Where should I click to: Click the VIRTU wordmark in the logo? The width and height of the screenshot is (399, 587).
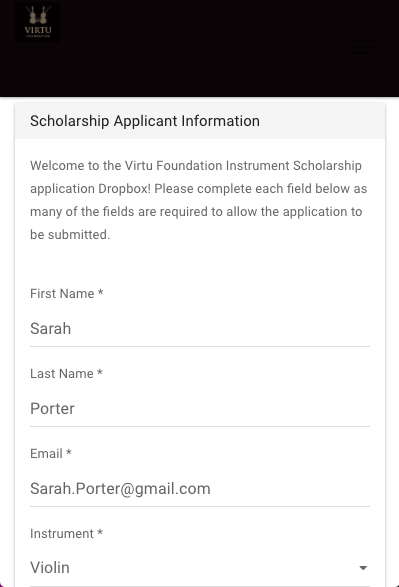click(38, 30)
